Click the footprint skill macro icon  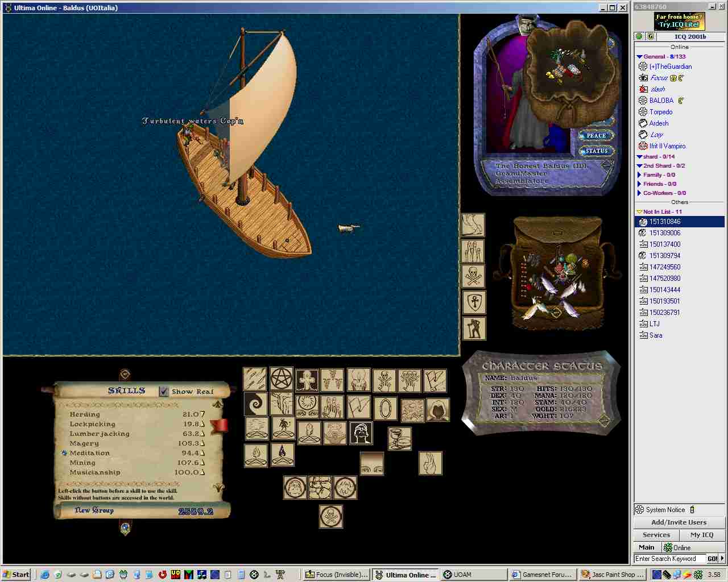(473, 225)
